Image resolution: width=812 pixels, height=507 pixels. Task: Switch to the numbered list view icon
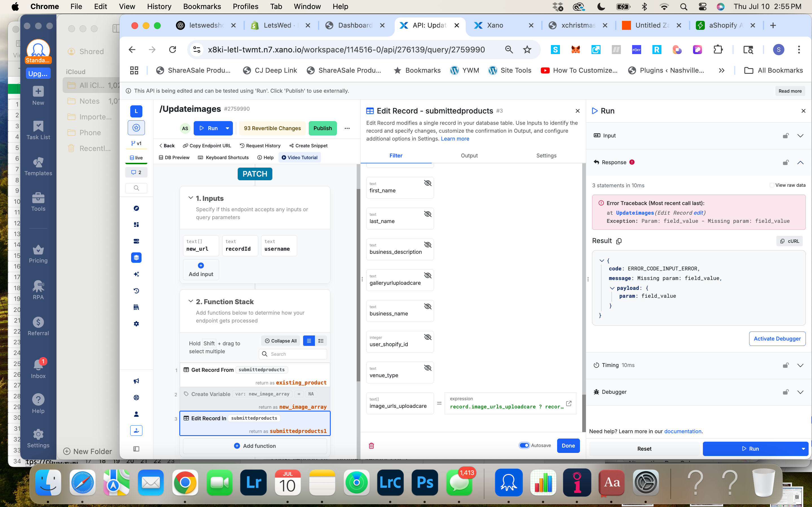[x=321, y=341]
